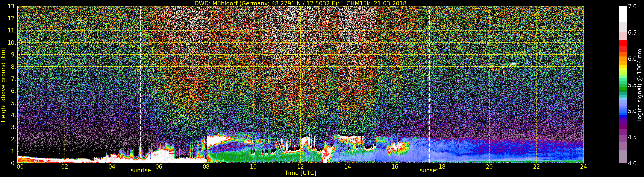Click colorbar tick value '6.0'
644x177 pixels.
pos(632,59)
